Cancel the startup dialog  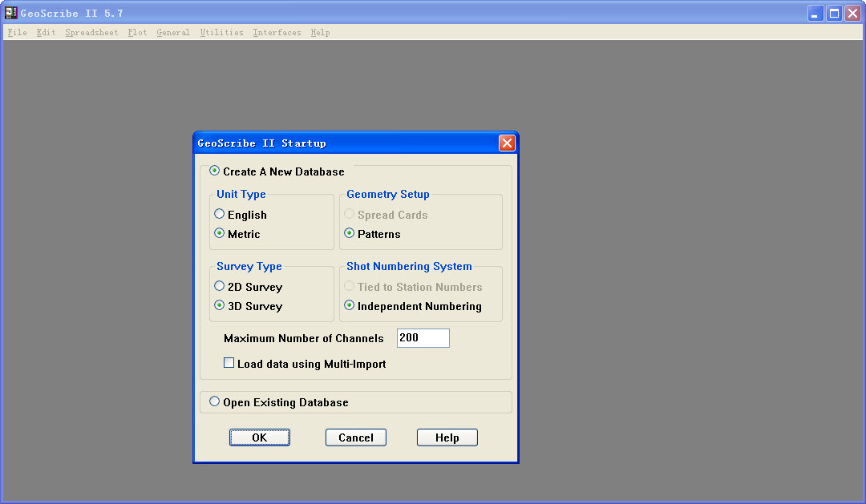356,437
